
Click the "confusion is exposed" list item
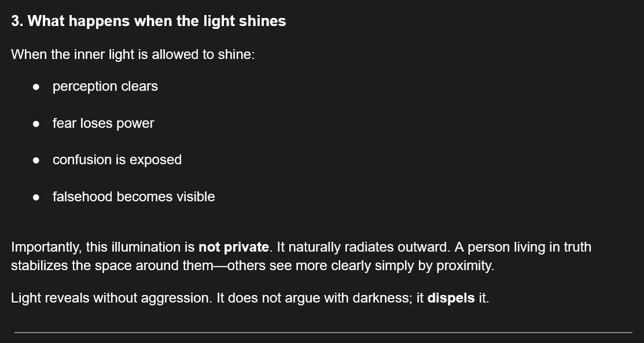117,160
